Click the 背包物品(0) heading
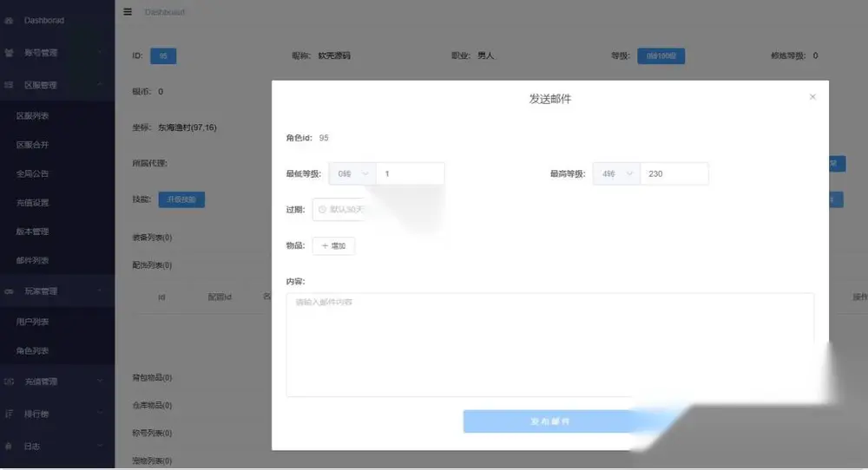868x470 pixels. pos(152,377)
